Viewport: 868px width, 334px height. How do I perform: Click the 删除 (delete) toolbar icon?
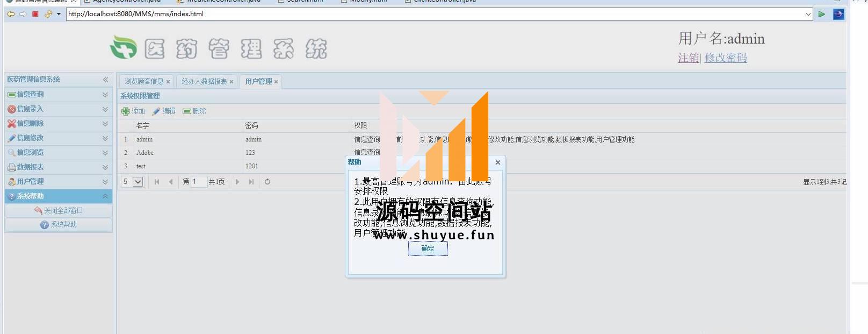pos(187,111)
